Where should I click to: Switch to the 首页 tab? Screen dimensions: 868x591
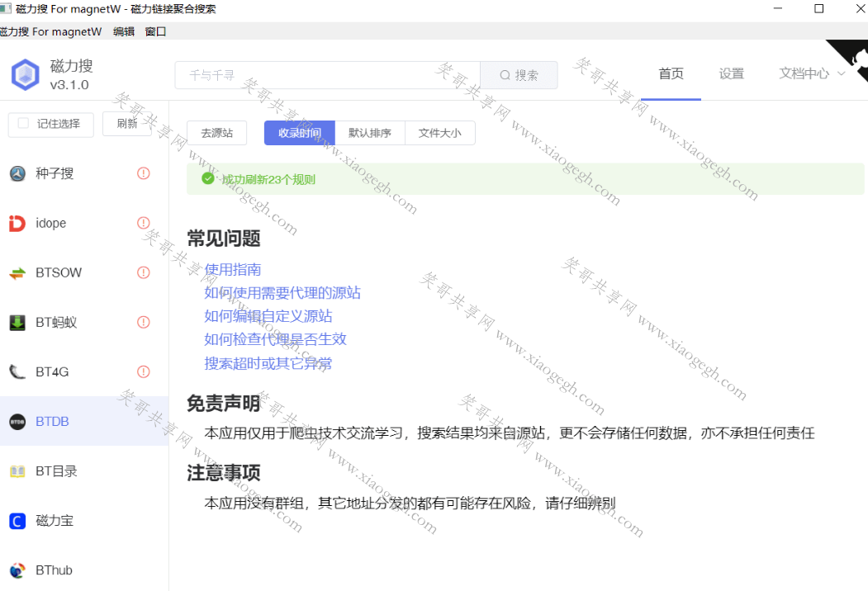tap(671, 73)
